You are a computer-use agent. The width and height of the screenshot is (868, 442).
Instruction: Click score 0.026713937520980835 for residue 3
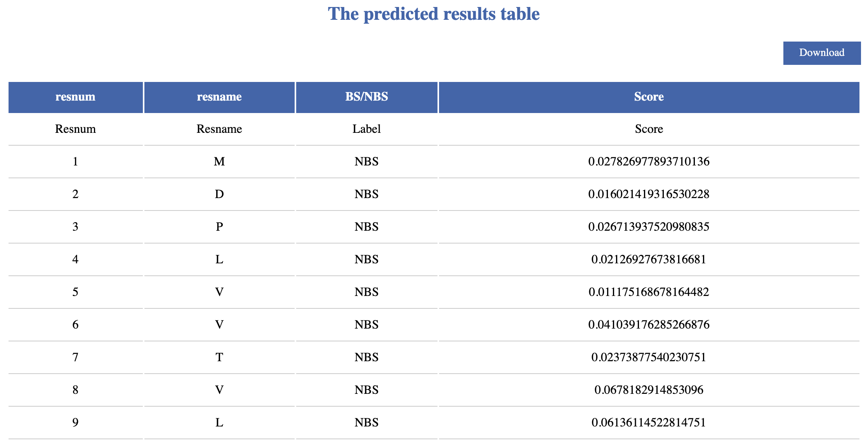[x=649, y=227]
